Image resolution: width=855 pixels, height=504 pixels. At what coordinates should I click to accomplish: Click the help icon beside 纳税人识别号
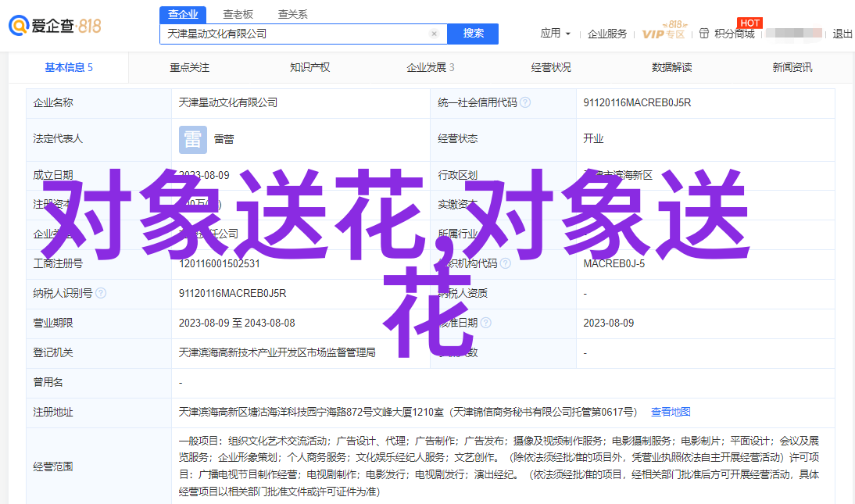[101, 293]
